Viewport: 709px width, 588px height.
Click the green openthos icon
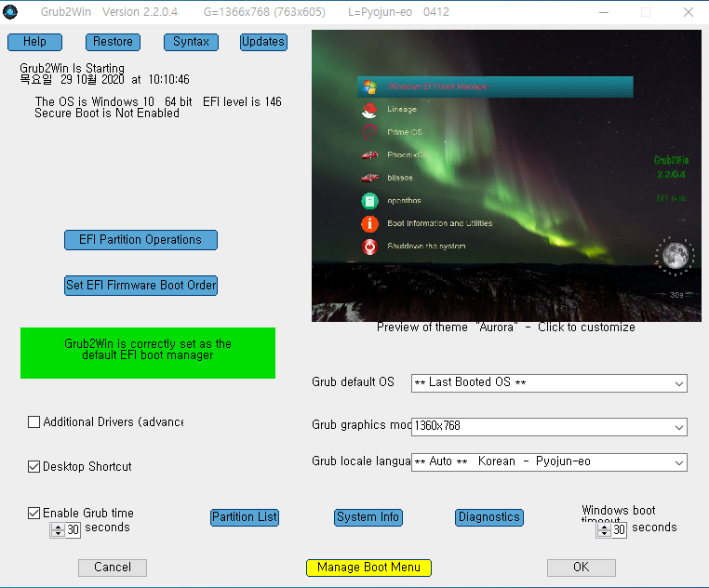369,201
